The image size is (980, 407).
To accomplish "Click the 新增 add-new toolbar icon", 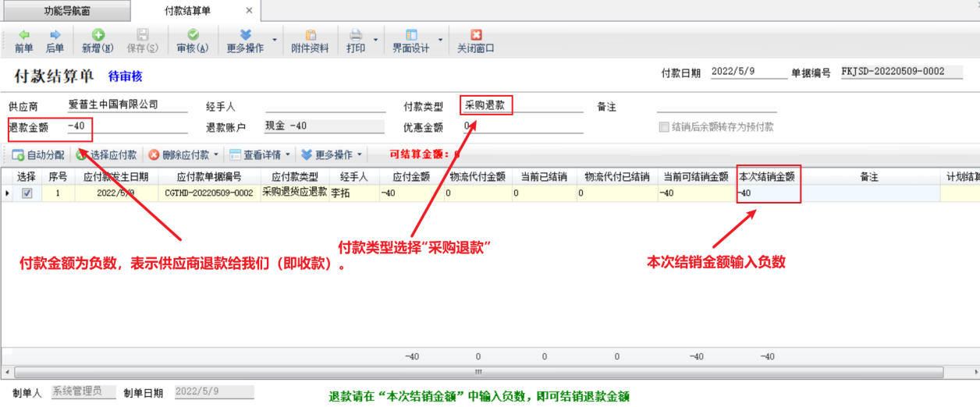I will pos(98,41).
